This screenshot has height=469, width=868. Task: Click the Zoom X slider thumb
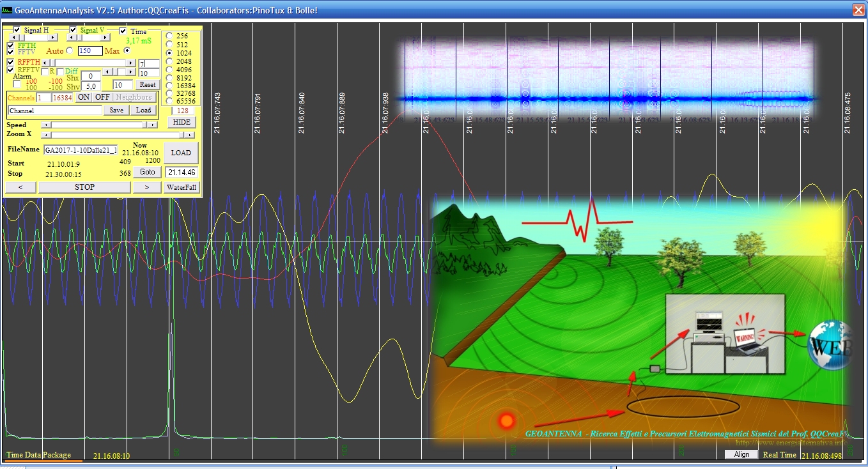(x=182, y=135)
